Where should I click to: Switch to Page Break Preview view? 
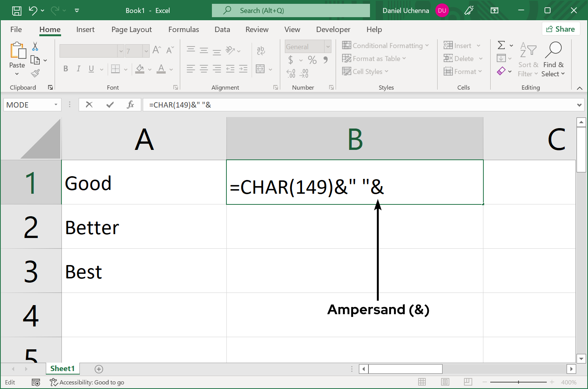[x=468, y=382]
